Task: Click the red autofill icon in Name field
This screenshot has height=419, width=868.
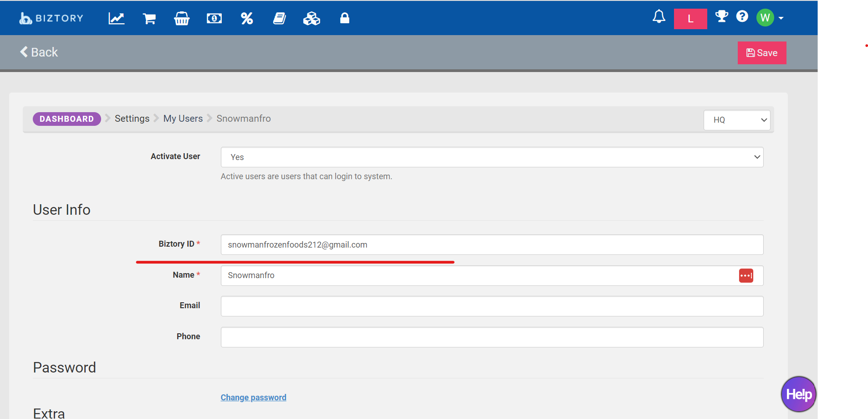Action: (746, 275)
